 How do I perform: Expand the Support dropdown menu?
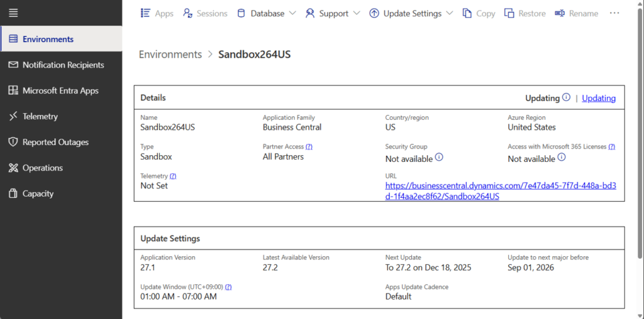click(x=333, y=13)
